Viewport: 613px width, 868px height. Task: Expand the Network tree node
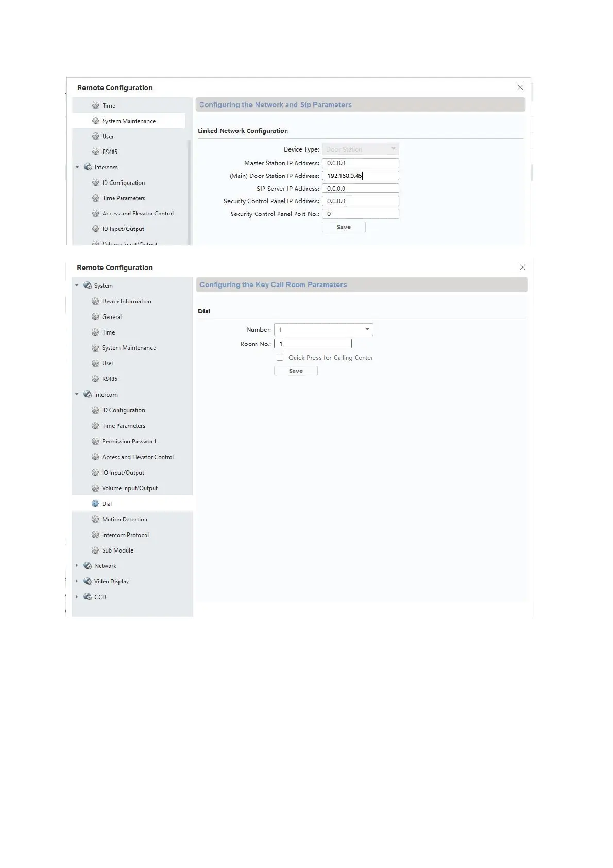(x=77, y=565)
